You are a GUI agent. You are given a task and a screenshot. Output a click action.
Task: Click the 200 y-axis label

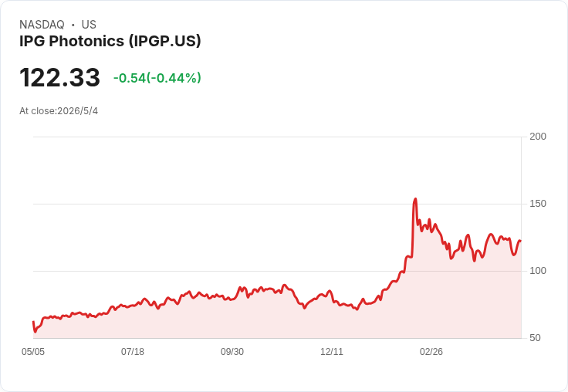538,137
